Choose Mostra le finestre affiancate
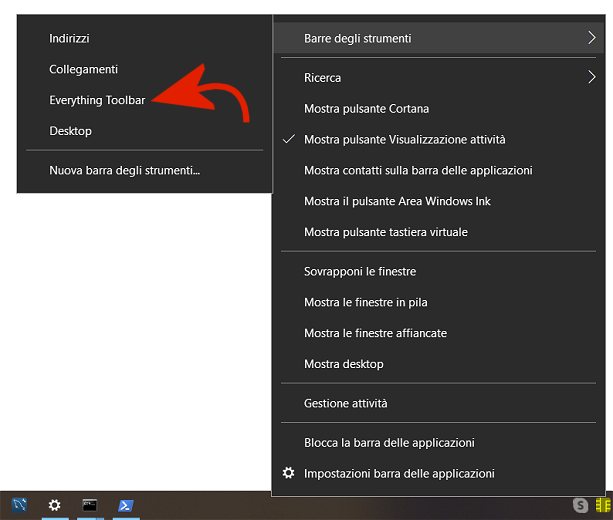The image size is (613, 520). 438,333
